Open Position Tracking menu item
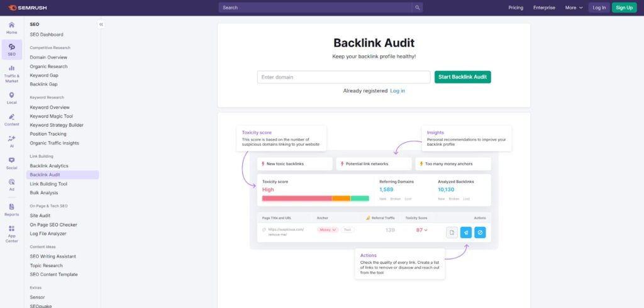 [x=48, y=135]
